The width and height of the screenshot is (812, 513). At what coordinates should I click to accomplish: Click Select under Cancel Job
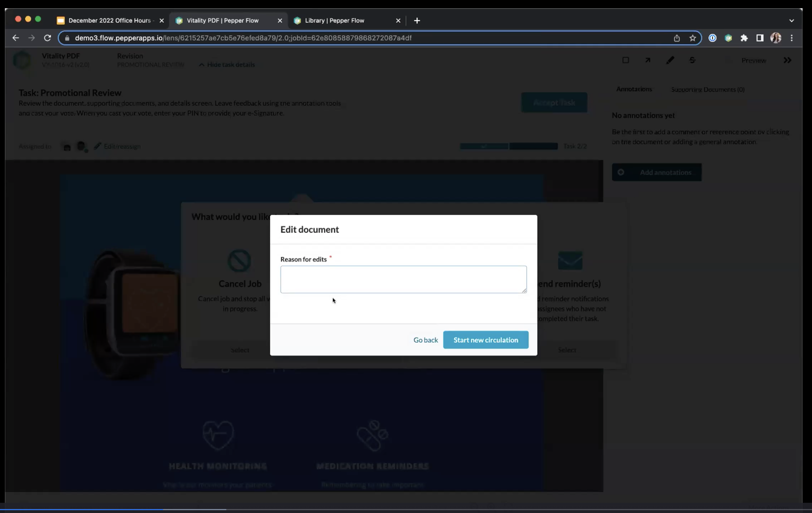click(x=240, y=350)
